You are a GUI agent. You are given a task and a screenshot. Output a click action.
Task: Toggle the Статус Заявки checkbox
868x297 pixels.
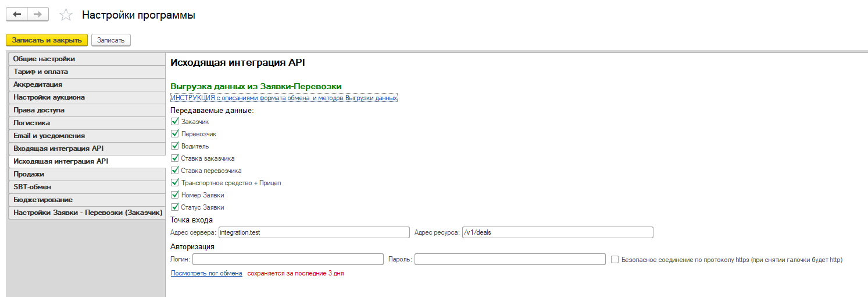click(175, 207)
